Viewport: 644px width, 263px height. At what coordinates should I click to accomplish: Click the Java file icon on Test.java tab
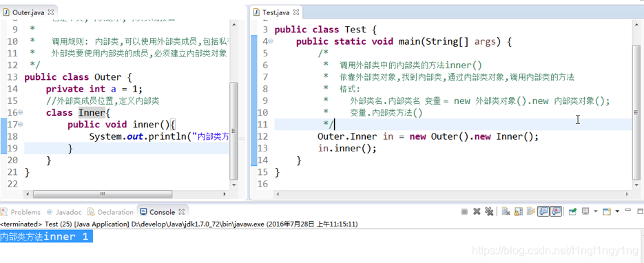click(257, 12)
